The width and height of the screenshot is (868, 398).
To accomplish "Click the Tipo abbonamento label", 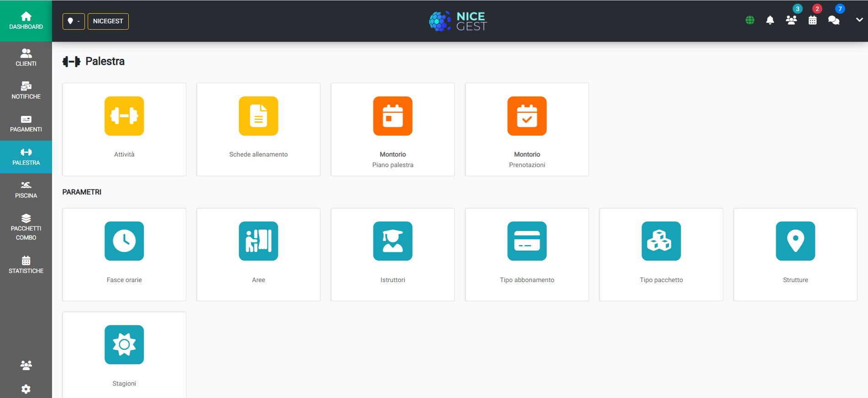I will point(527,280).
